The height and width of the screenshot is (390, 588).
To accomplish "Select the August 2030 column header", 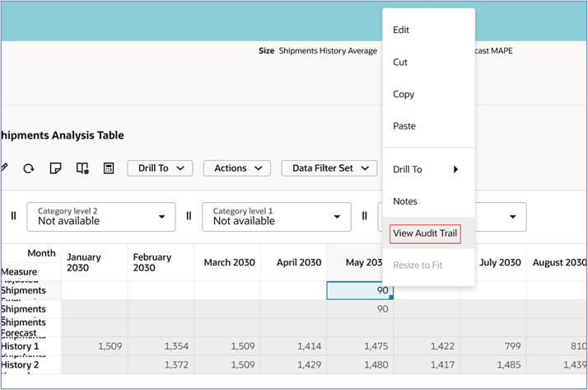I will click(x=557, y=262).
